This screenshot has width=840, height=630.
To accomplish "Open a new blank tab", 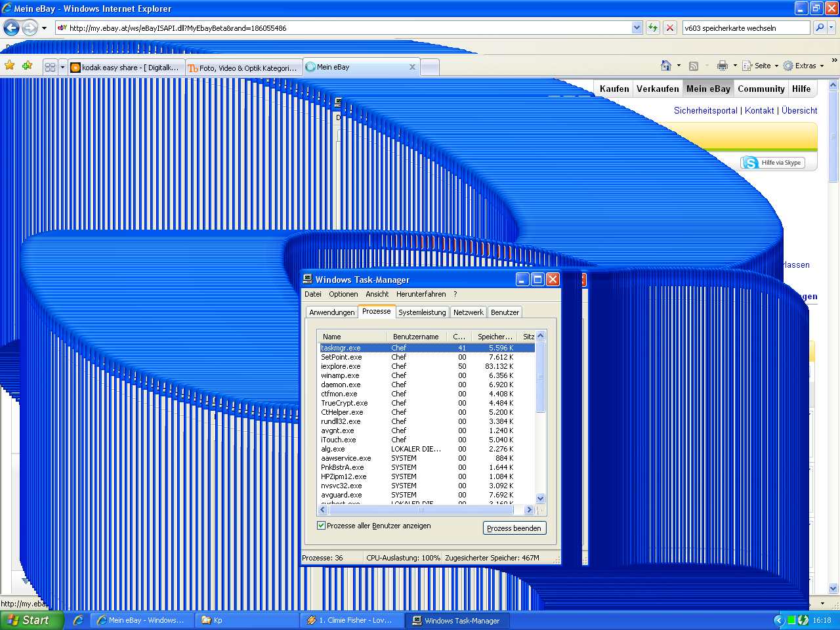I will click(430, 68).
